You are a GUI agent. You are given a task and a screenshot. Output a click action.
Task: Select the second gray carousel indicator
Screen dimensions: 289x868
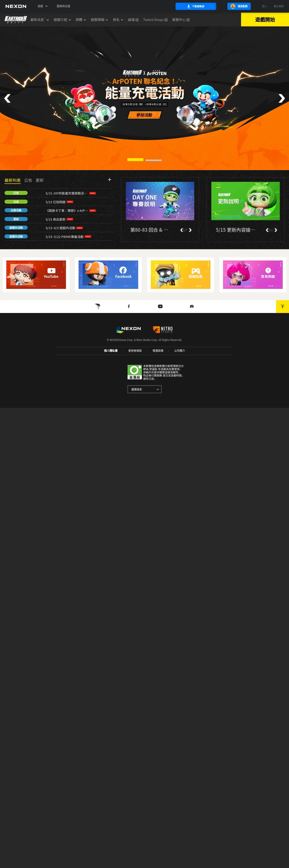coord(154,160)
